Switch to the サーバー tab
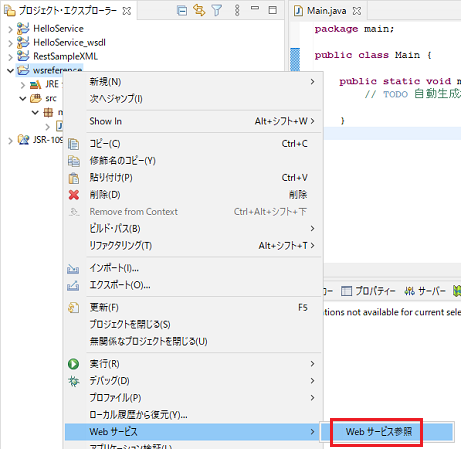 point(425,291)
